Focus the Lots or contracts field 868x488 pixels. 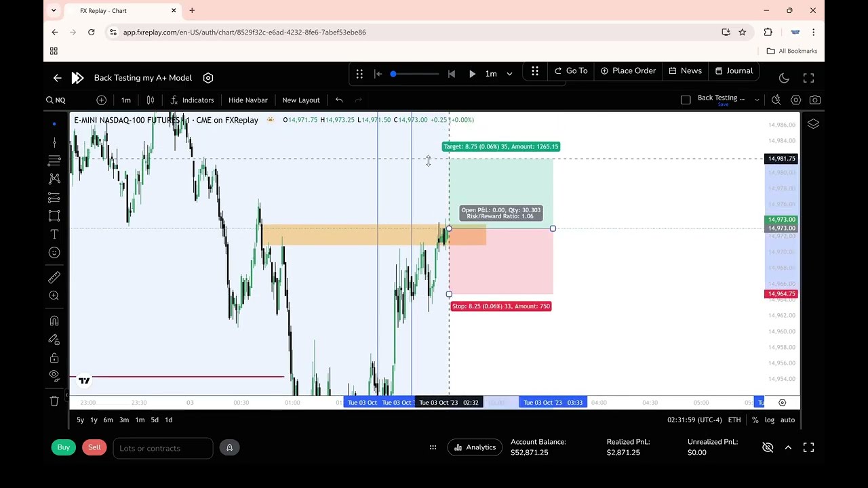tap(163, 448)
